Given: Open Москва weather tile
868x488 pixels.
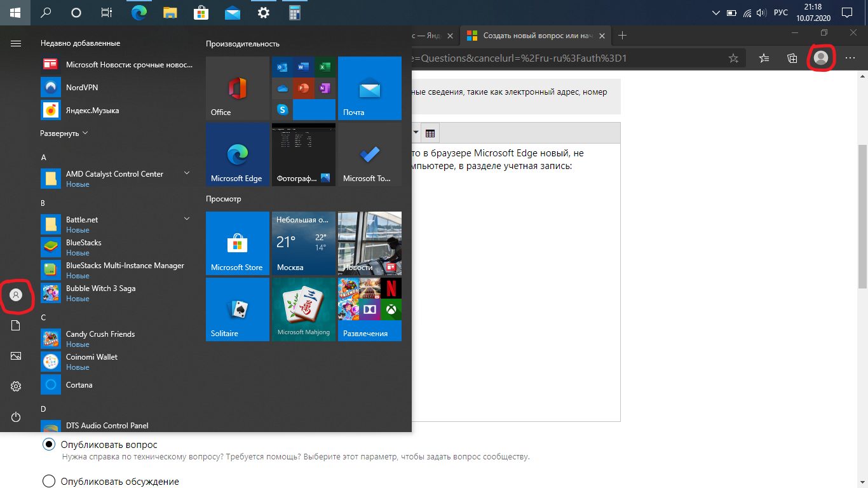Looking at the screenshot, I should pyautogui.click(x=304, y=243).
